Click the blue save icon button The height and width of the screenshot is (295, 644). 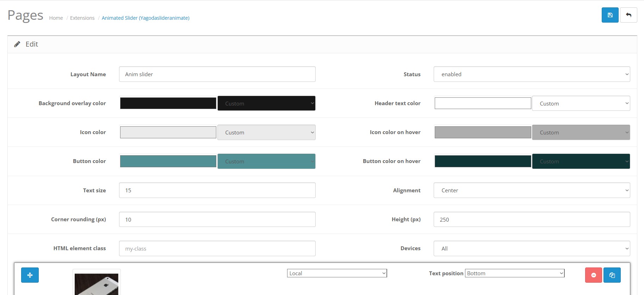pyautogui.click(x=610, y=15)
